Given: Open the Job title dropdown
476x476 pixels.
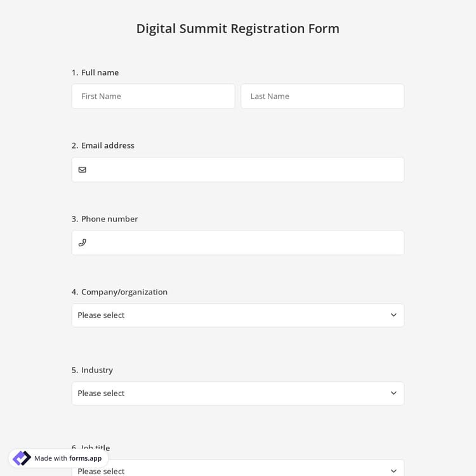Looking at the screenshot, I should tap(237, 470).
